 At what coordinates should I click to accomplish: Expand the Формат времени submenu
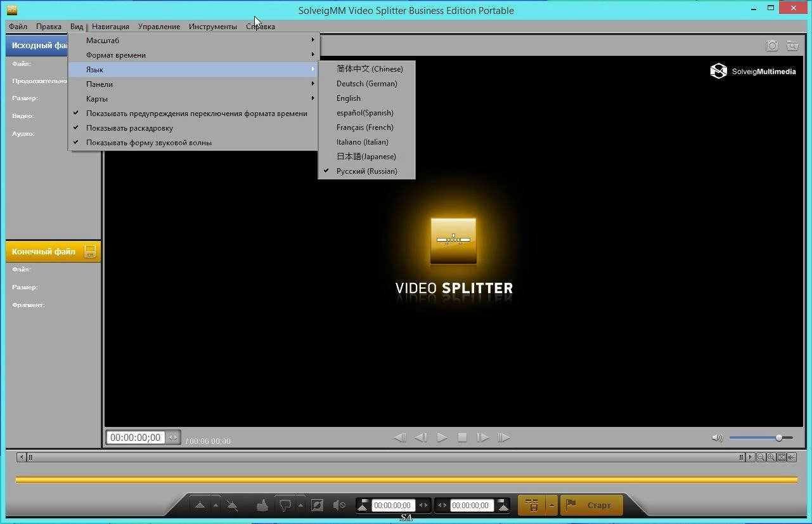click(193, 55)
